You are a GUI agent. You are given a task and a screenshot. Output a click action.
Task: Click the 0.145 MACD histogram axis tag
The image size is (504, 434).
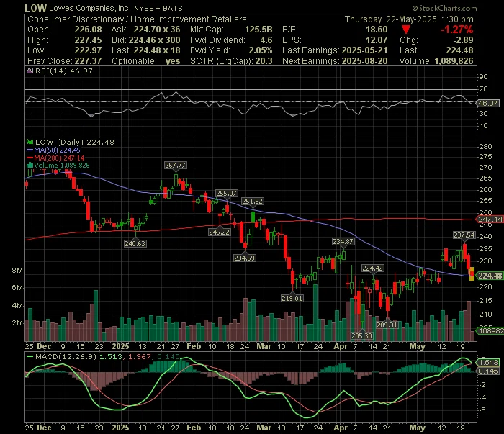(488, 371)
